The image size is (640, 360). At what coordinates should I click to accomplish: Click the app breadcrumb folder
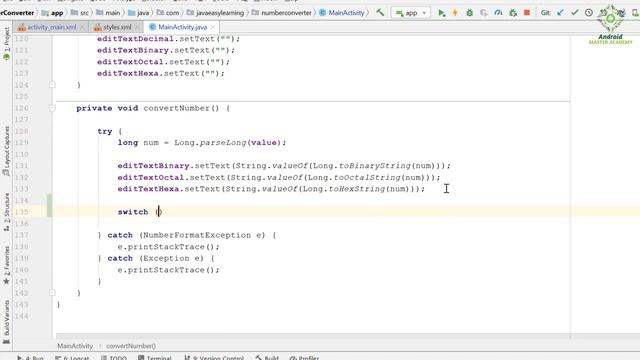coord(53,13)
